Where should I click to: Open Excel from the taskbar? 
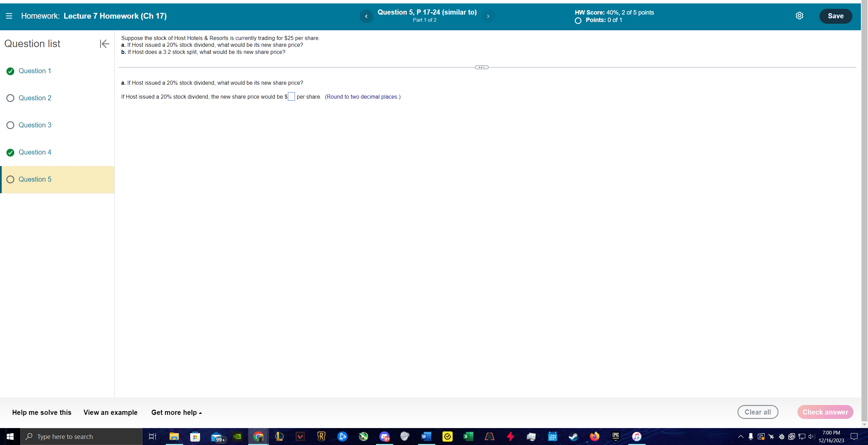[x=468, y=437]
